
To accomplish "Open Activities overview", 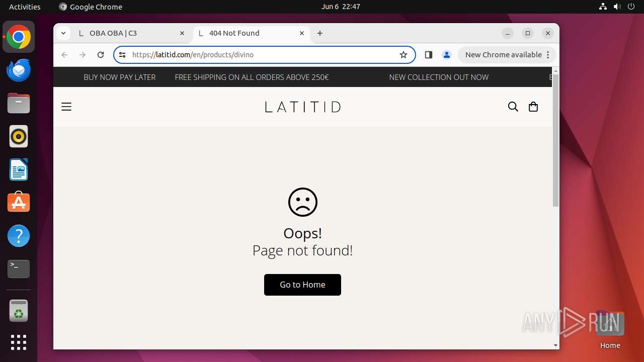I will tap(25, 7).
